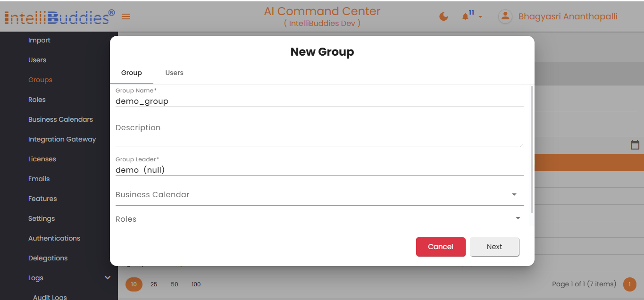Open Integration Gateway in sidebar

coord(62,139)
